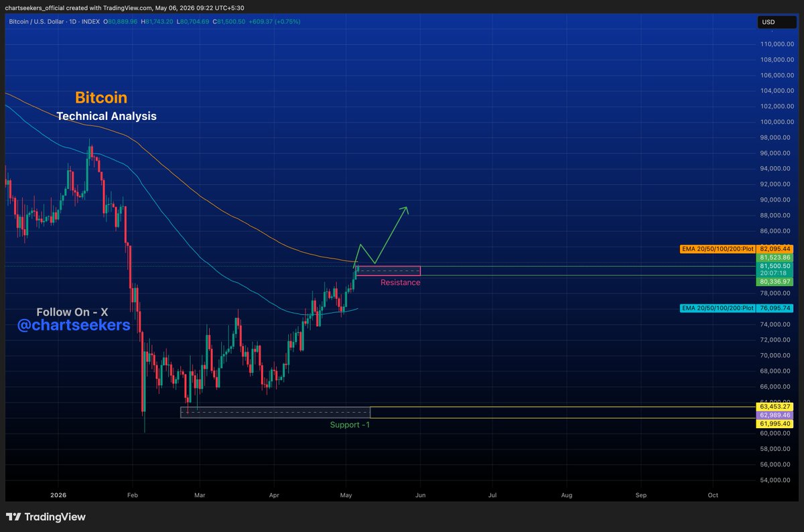This screenshot has height=532, width=804.
Task: Click the blue EMA 20/50/100/200:Plot label
Action: (718, 308)
